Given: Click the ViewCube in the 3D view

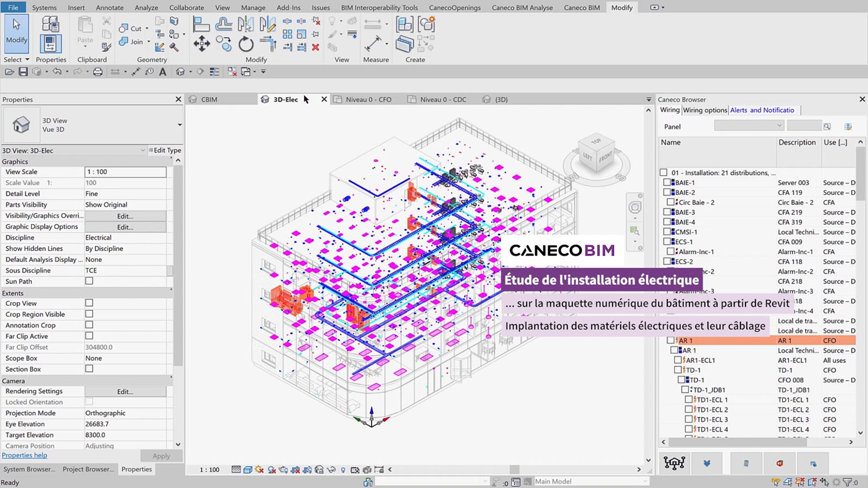Looking at the screenshot, I should (x=597, y=153).
